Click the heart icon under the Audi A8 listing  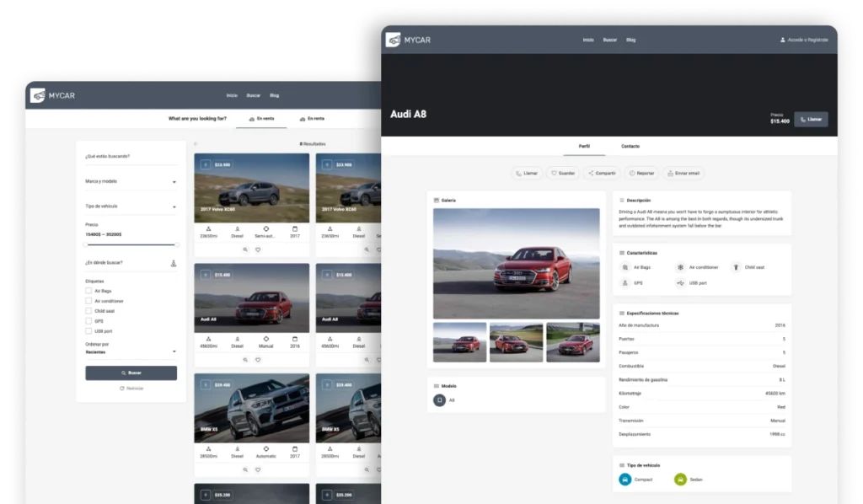258,360
